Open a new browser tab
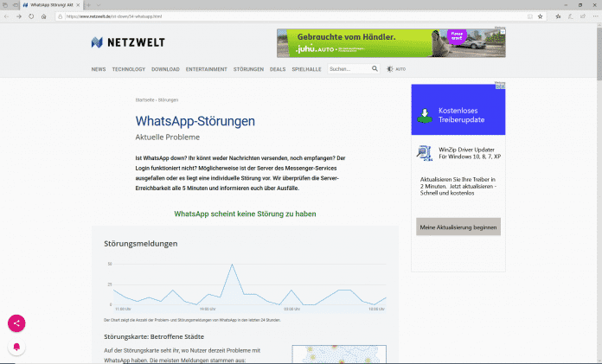Image resolution: width=602 pixels, height=364 pixels. (88, 4)
